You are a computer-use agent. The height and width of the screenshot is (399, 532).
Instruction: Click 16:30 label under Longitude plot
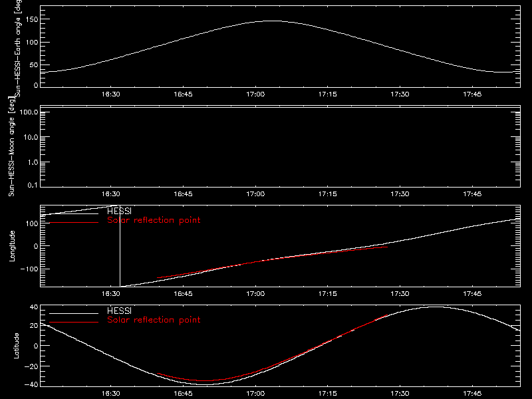coord(110,294)
